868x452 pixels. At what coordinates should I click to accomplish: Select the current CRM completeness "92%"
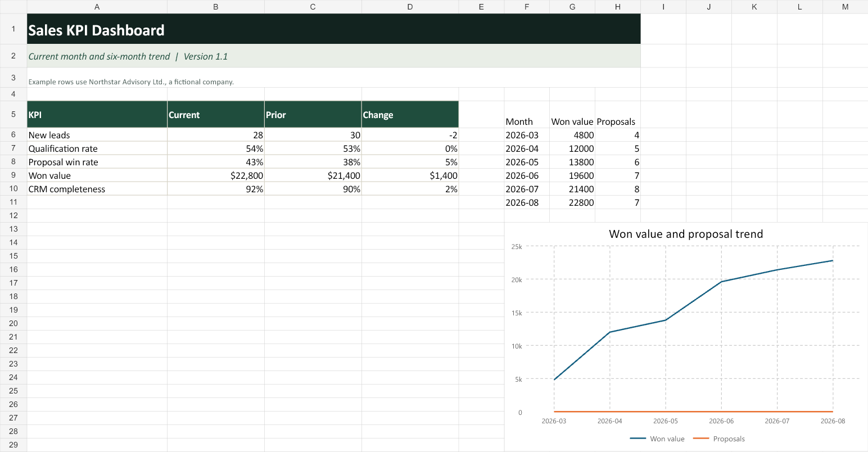215,189
